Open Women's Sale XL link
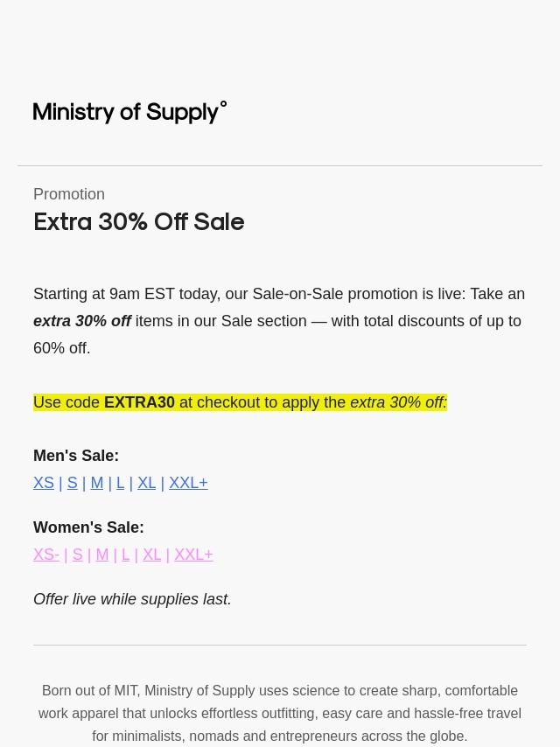Screen dimensions: 560x747 coord(151,555)
